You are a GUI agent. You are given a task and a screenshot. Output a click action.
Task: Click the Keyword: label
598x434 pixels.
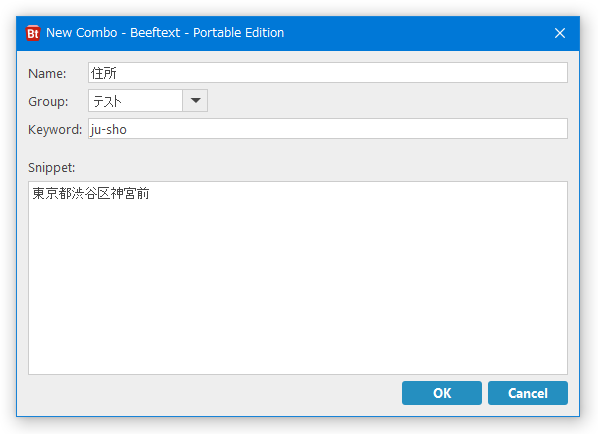point(55,130)
